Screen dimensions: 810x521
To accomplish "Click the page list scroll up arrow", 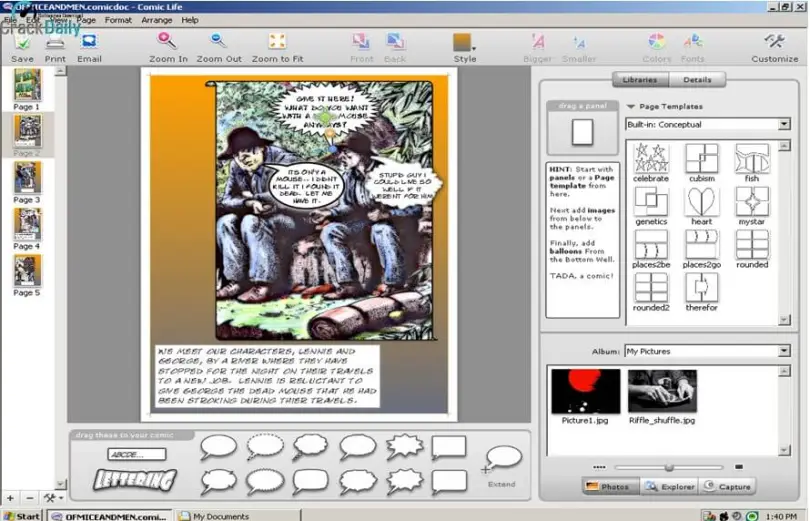I will pos(60,71).
